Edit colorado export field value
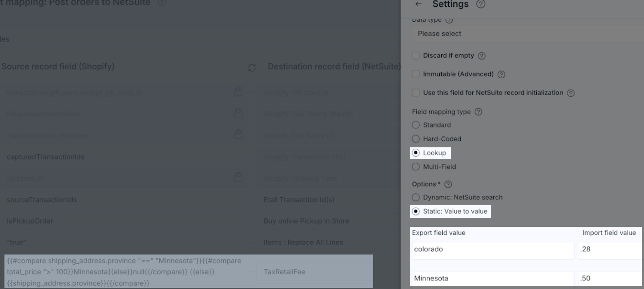The image size is (644, 289). point(493,250)
